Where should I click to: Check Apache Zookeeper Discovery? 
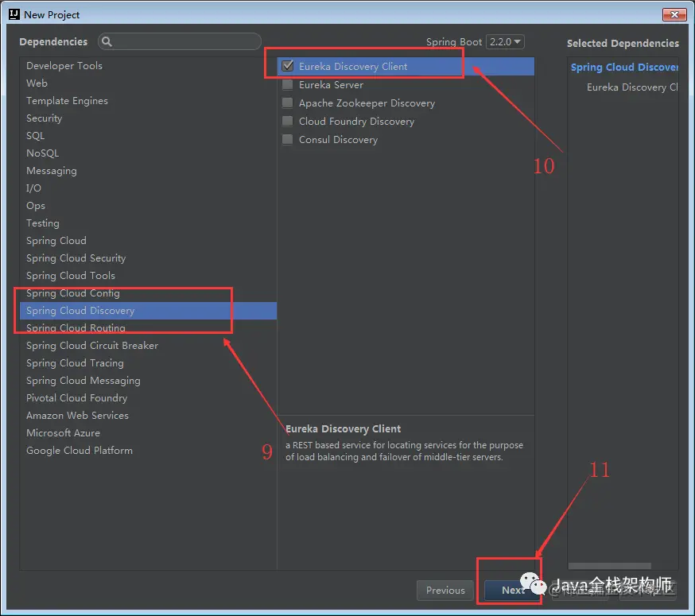pos(288,103)
